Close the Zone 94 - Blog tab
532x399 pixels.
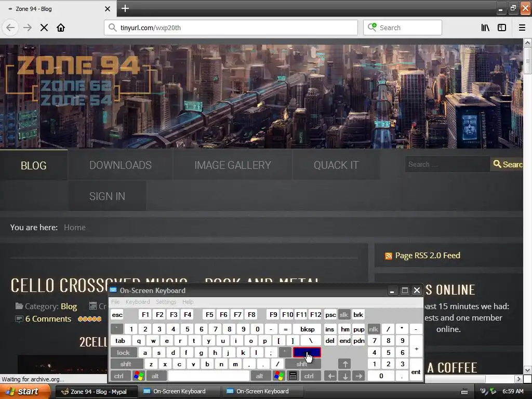tap(107, 9)
